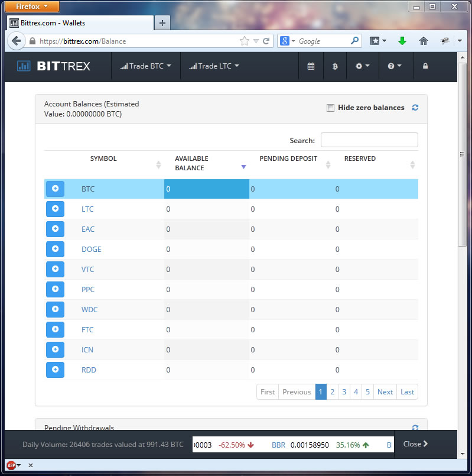This screenshot has width=472, height=476.
Task: Toggle Hide zero balances checkbox
Action: pos(330,108)
